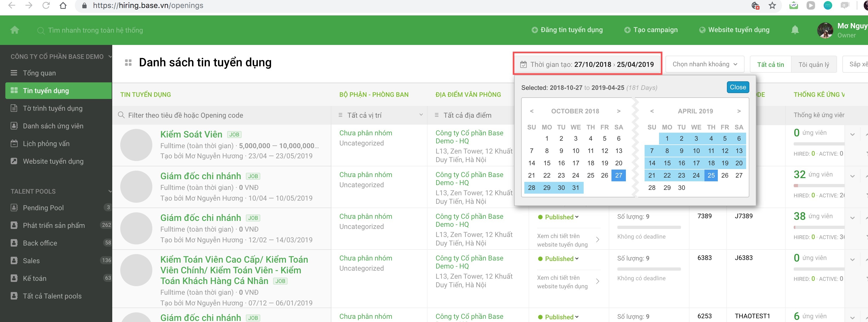Reload the page with browser refresh icon

[x=46, y=5]
